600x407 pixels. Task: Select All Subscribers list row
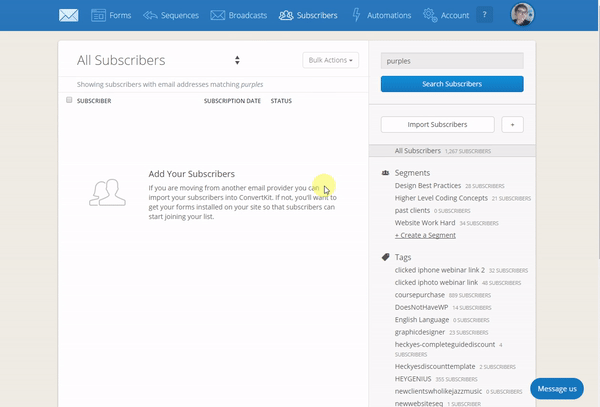coord(452,151)
